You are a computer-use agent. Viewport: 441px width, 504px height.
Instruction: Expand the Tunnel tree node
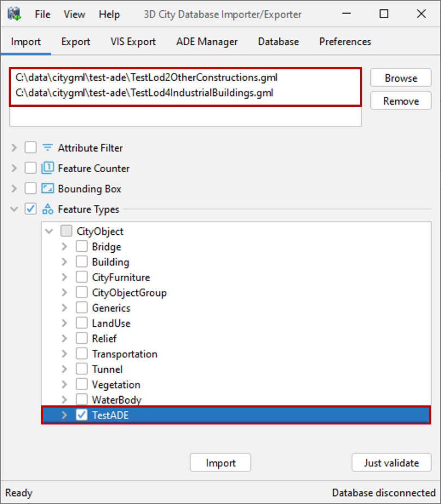coord(64,369)
